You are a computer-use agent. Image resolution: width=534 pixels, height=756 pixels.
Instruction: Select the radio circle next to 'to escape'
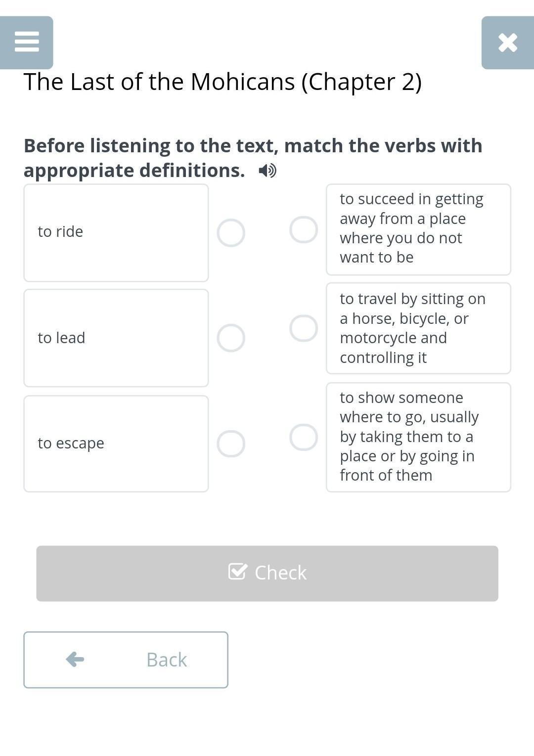[x=231, y=444]
